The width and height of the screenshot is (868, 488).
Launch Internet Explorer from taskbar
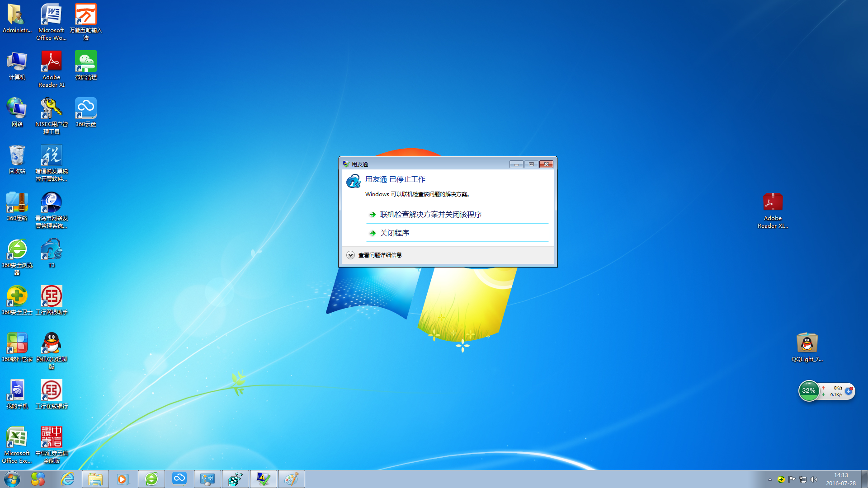[x=66, y=479]
